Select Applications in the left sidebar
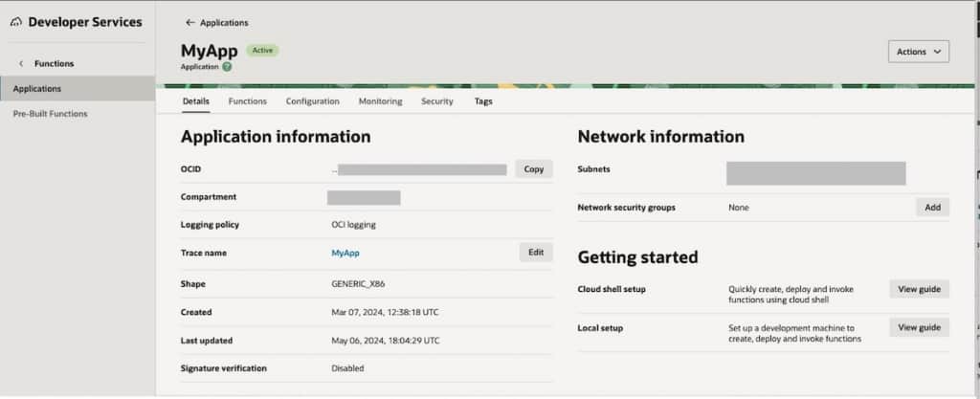This screenshot has width=980, height=399. [x=37, y=89]
